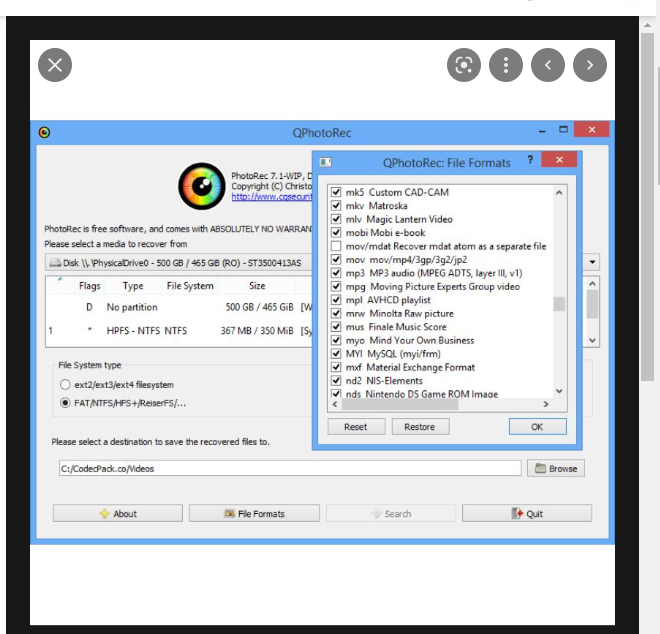This screenshot has height=634, width=660.
Task: Open the About button
Action: pos(118,514)
